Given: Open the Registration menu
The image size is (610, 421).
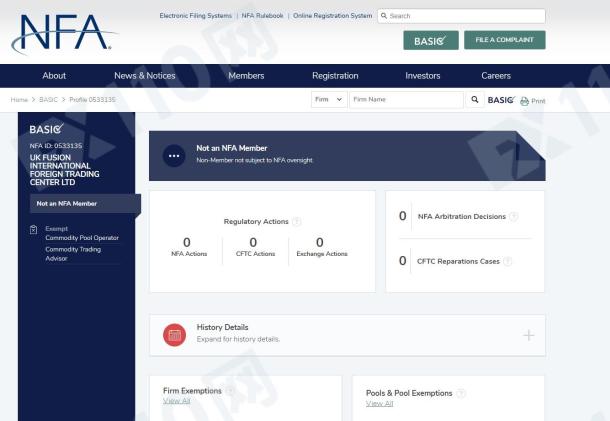Looking at the screenshot, I should point(335,76).
